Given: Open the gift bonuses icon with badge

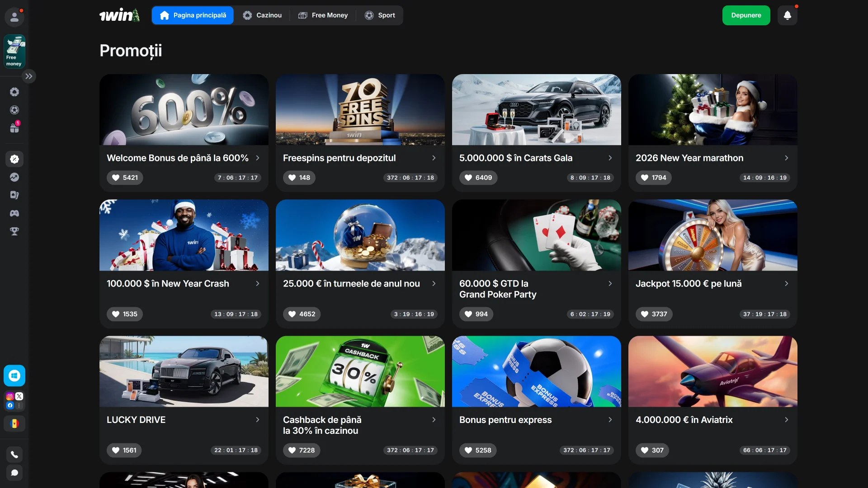Looking at the screenshot, I should click(x=14, y=128).
